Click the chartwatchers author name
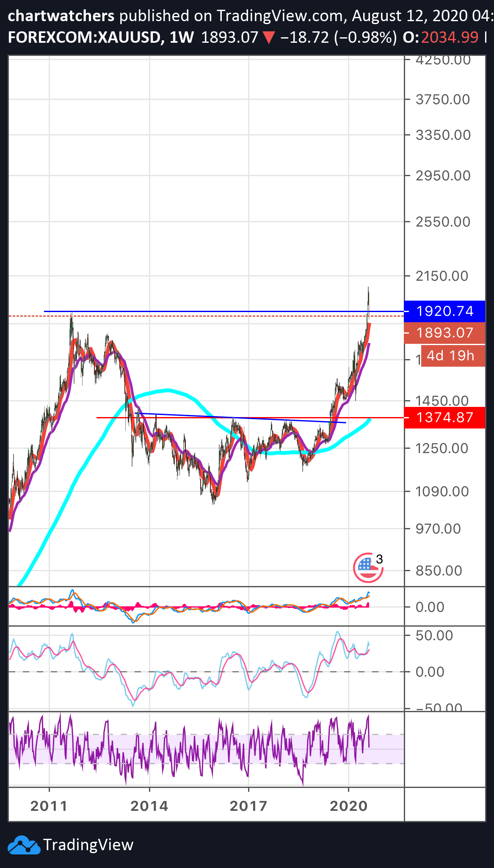Viewport: 494px width, 868px height. [61, 16]
